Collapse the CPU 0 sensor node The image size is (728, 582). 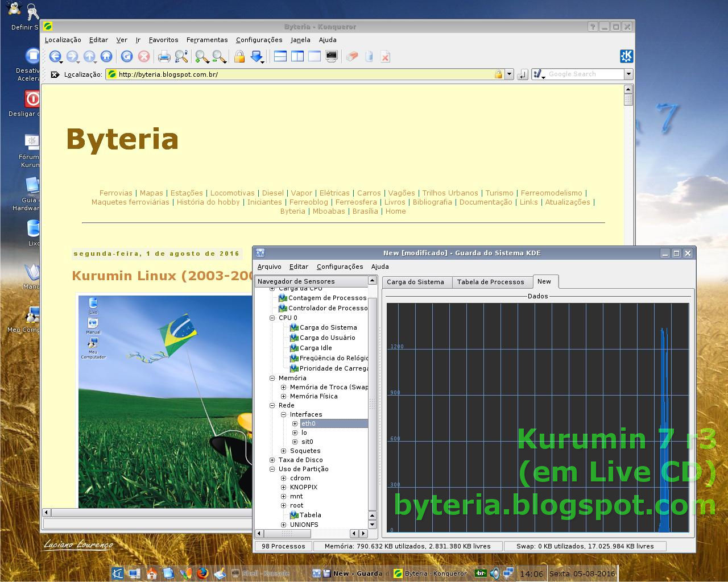tap(272, 318)
